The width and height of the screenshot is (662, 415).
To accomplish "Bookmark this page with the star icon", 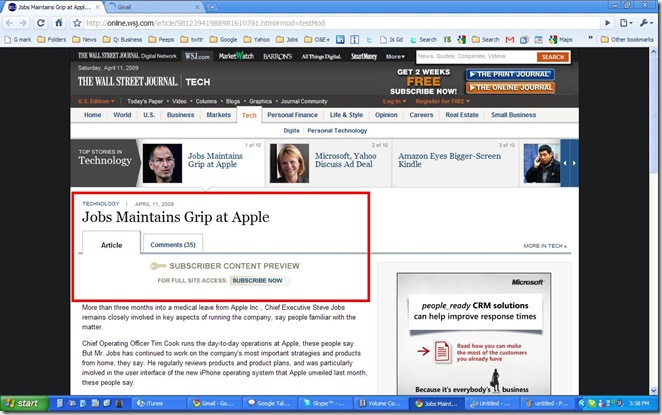I will (x=77, y=23).
